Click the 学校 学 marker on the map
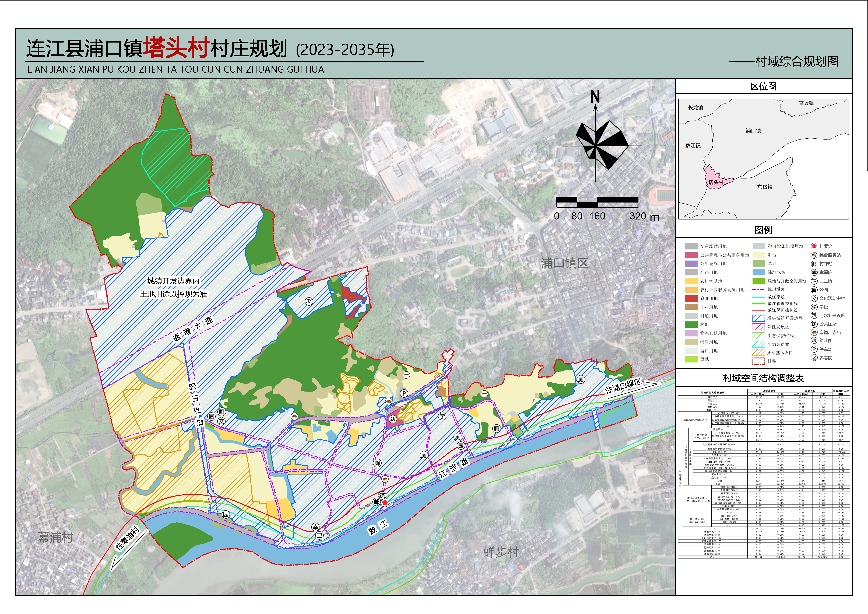Image resolution: width=868 pixels, height=614 pixels. tap(442, 416)
